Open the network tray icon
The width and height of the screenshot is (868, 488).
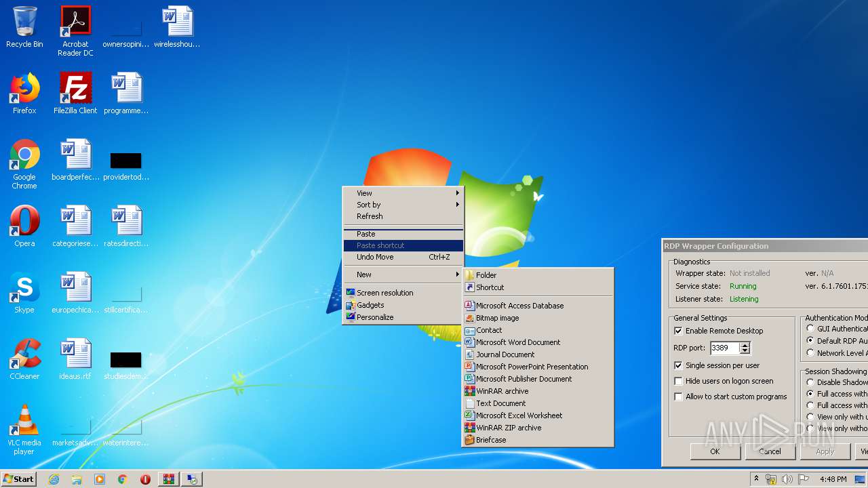[x=771, y=479]
